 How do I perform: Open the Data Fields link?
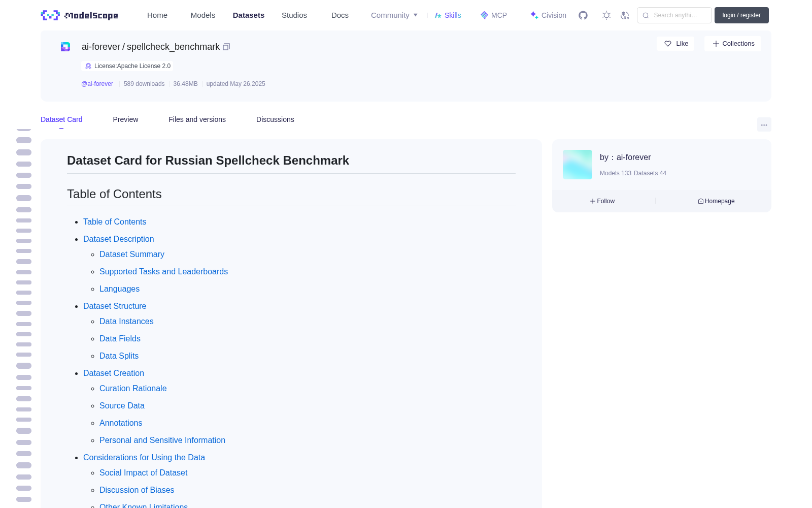click(x=120, y=338)
